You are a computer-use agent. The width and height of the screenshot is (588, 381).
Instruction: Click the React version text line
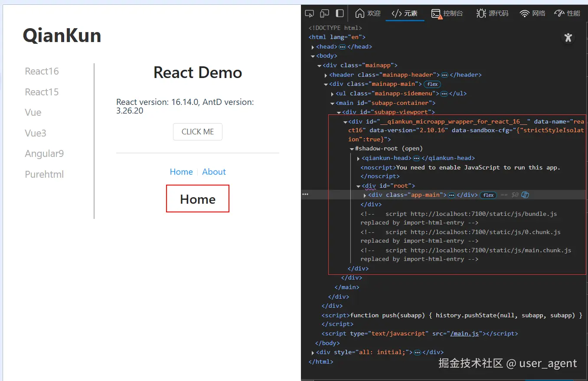(x=185, y=106)
